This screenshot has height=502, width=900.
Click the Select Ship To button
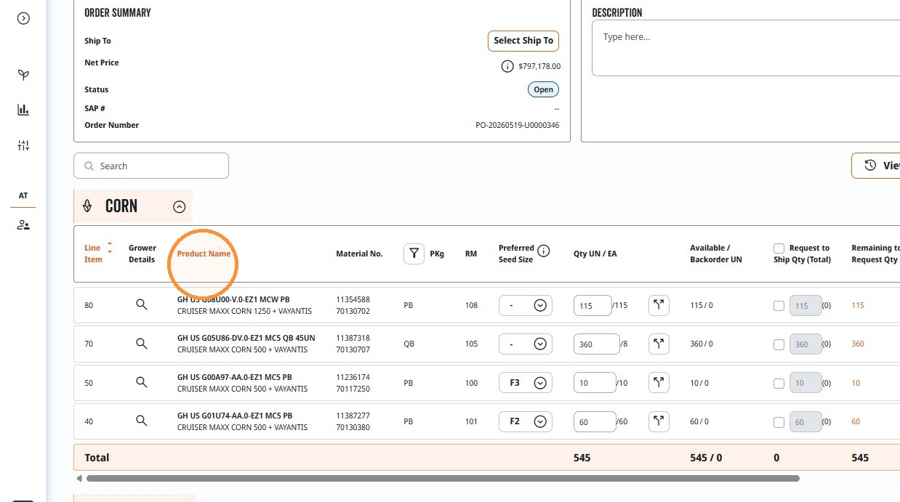[x=523, y=41]
